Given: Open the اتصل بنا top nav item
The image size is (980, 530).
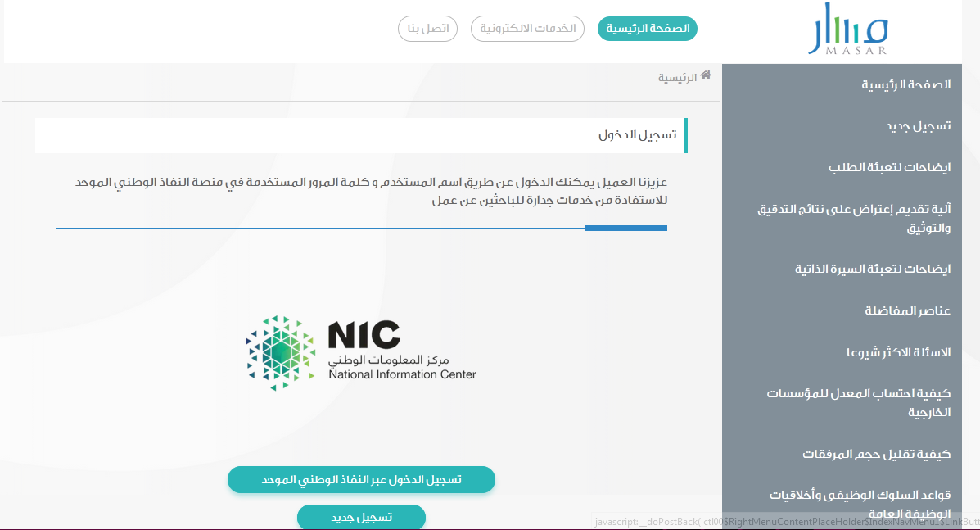Looking at the screenshot, I should click(x=427, y=29).
